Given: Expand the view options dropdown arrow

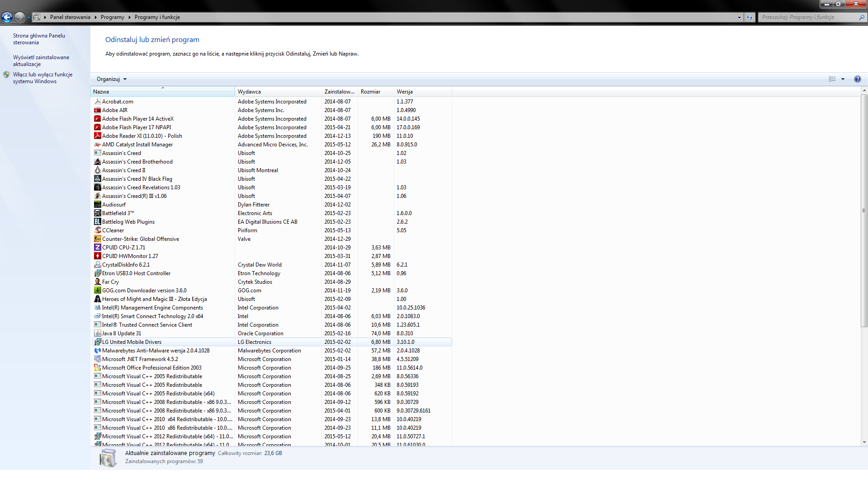Looking at the screenshot, I should [843, 79].
